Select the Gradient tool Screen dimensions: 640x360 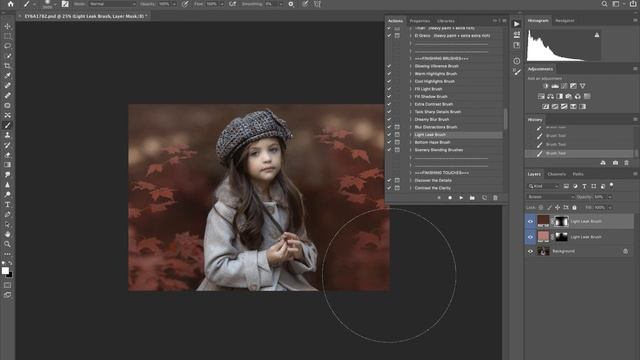click(7, 165)
